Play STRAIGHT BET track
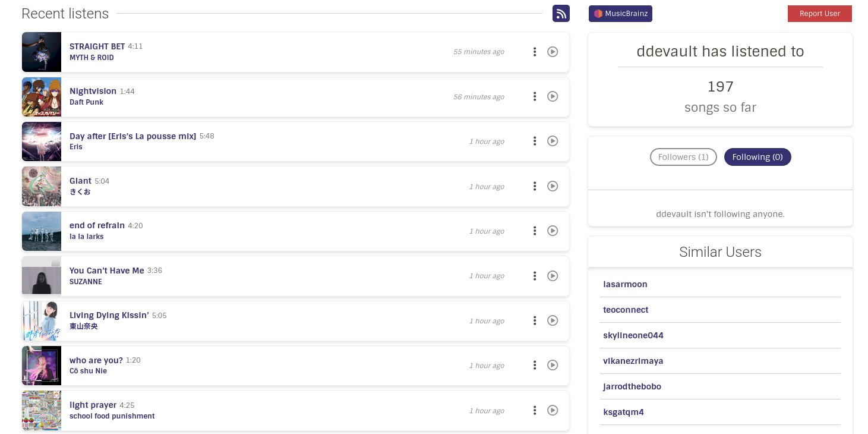Screen dimensions: 868x434 553,52
